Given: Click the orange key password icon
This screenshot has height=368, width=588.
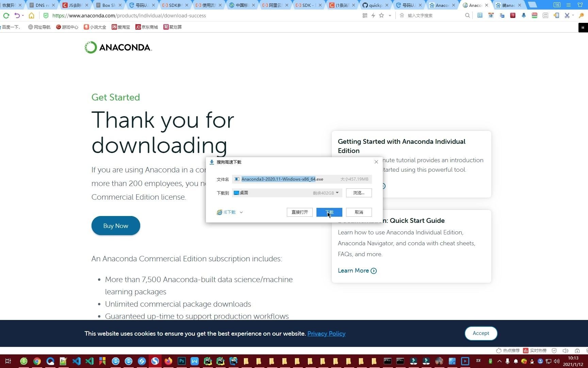Looking at the screenshot, I should pyautogui.click(x=581, y=15).
